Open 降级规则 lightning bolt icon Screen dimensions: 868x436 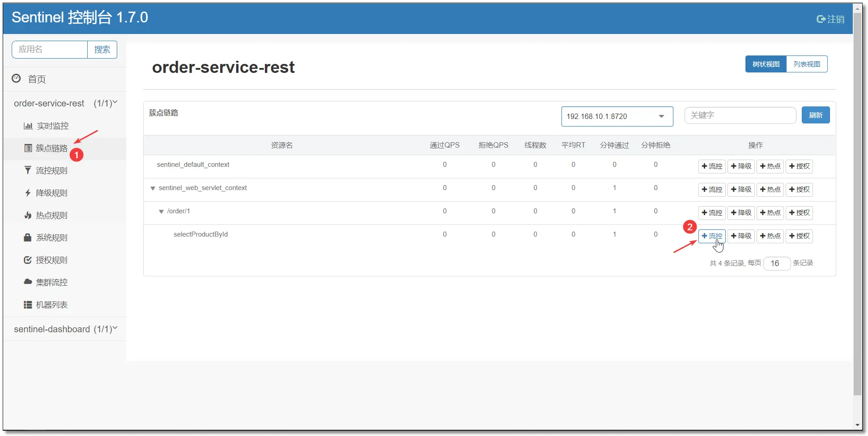[28, 193]
